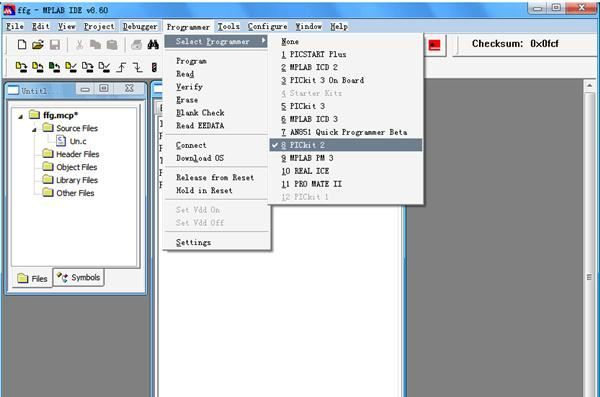Open the Edit menu
Image resolution: width=600 pixels, height=397 pixels.
[x=41, y=26]
